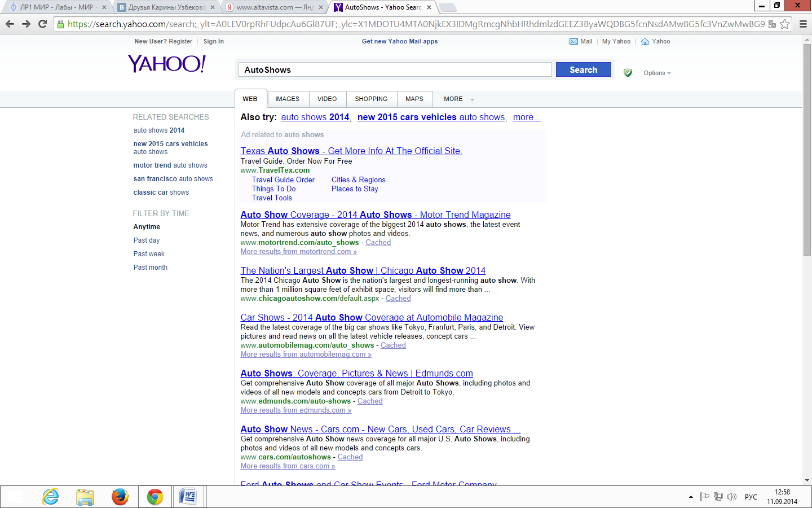Bookmark this page with the star icon
Screen dimensions: 812x508
784,24
